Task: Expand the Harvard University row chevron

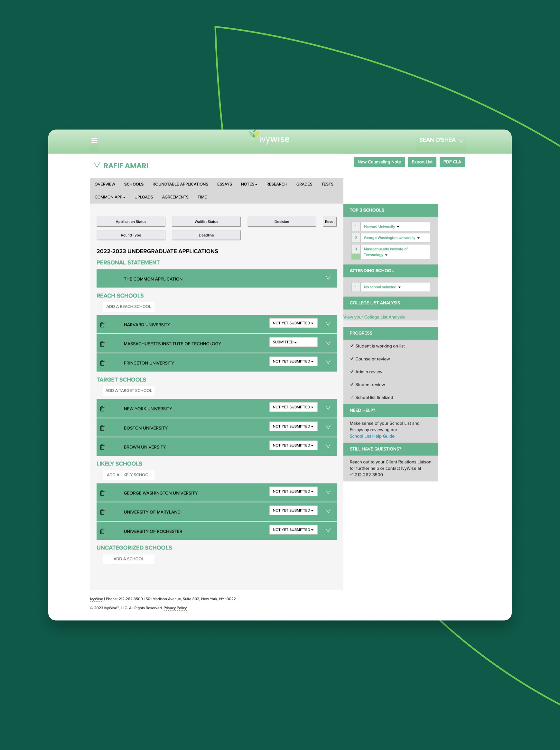Action: coord(328,323)
